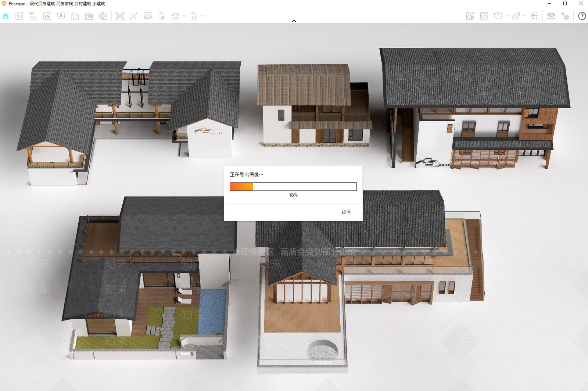This screenshot has width=588, height=391.
Task: Expand the projection cube dropdown arrow
Action: 507,16
